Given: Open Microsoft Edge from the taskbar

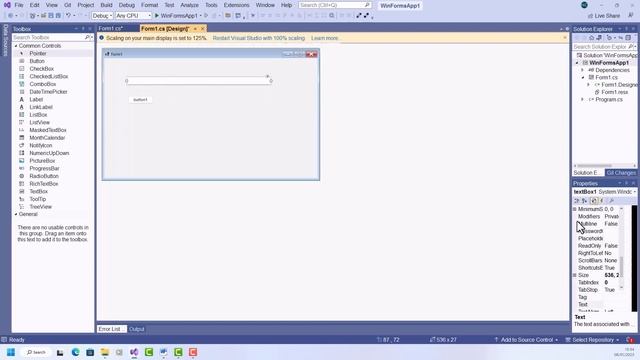Looking at the screenshot, I should (x=76, y=352).
